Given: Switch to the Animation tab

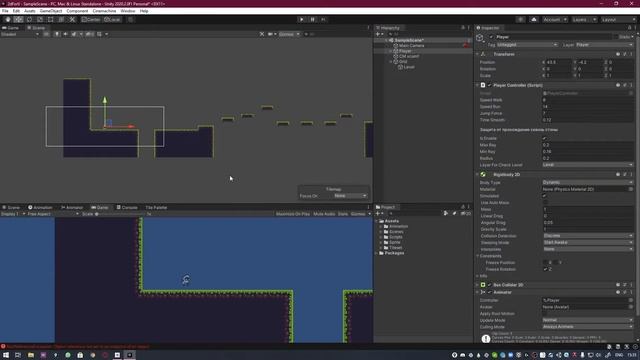Looking at the screenshot, I should [40, 207].
